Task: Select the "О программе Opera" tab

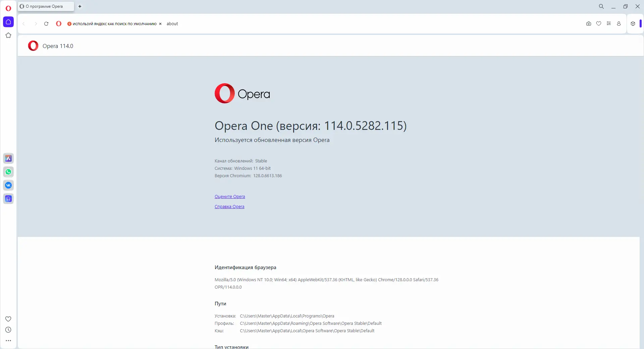Action: tap(46, 6)
